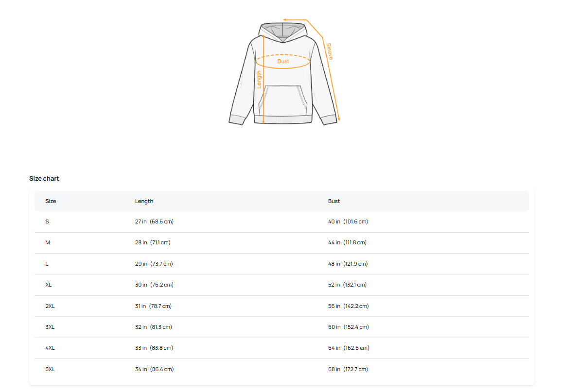The width and height of the screenshot is (562, 392).
Task: Click the "Size" column header
Action: click(51, 201)
